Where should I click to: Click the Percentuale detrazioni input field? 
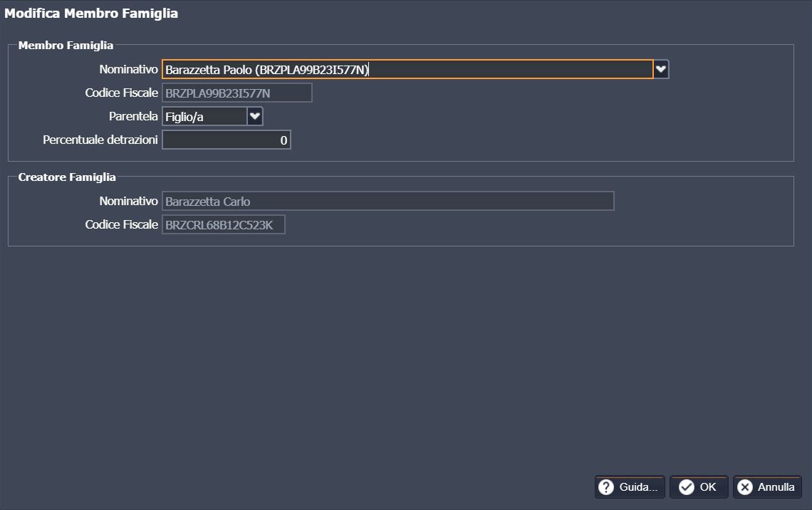tap(226, 140)
